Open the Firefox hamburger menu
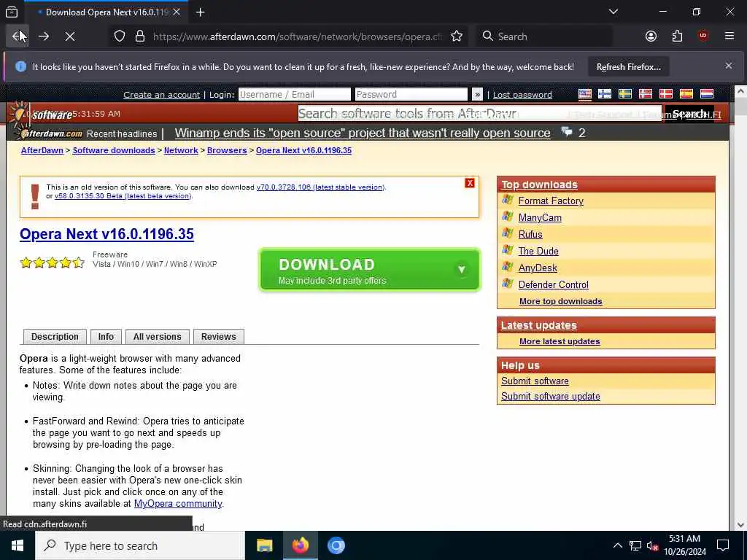The height and width of the screenshot is (560, 747). (x=729, y=36)
